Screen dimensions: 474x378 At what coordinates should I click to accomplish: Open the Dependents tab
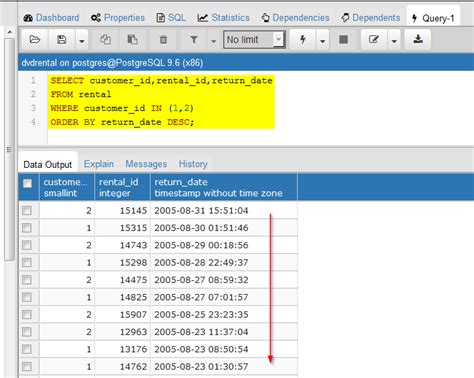tap(371, 18)
